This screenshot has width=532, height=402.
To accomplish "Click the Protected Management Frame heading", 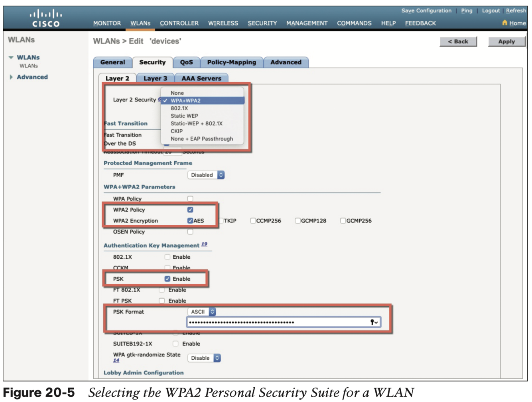I will coord(148,163).
